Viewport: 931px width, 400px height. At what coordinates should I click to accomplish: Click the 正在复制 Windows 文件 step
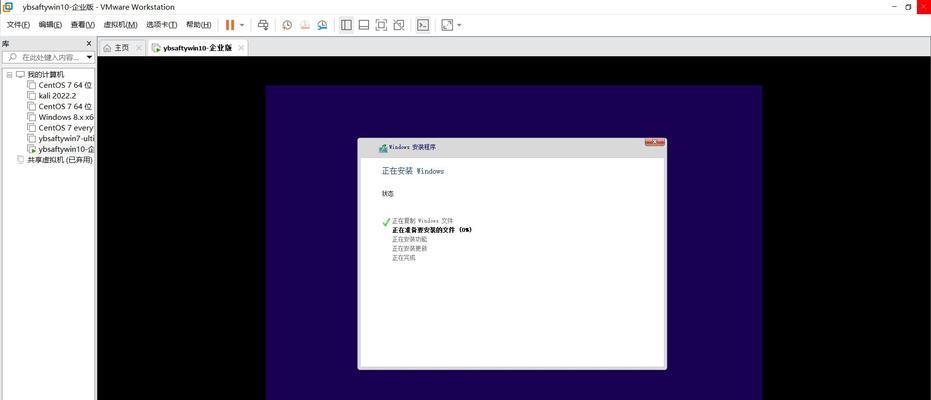click(x=422, y=221)
